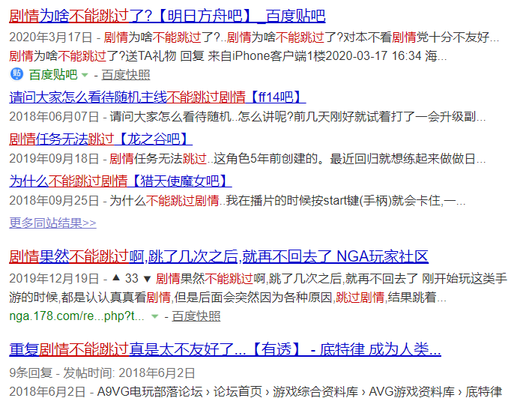Open '剧情任务无法跳过【龙之谷吧】' result
The image size is (532, 398).
[x=100, y=139]
